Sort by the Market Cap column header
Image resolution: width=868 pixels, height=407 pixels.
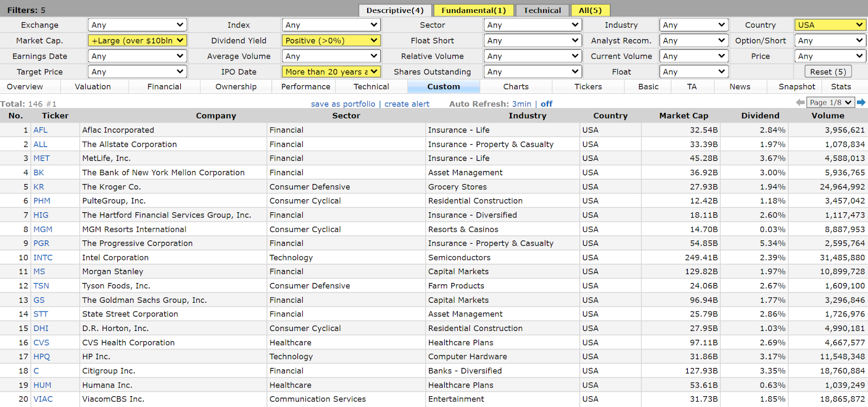(x=684, y=116)
